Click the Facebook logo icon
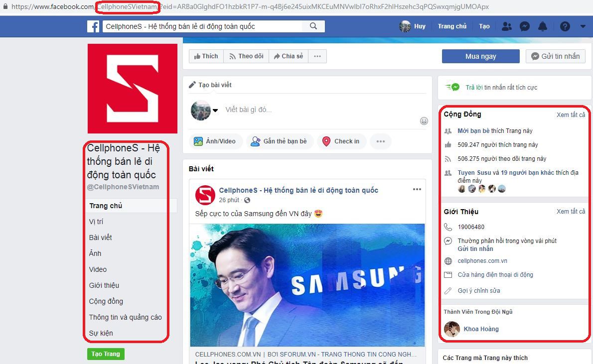This screenshot has height=364, width=593. coord(93,26)
